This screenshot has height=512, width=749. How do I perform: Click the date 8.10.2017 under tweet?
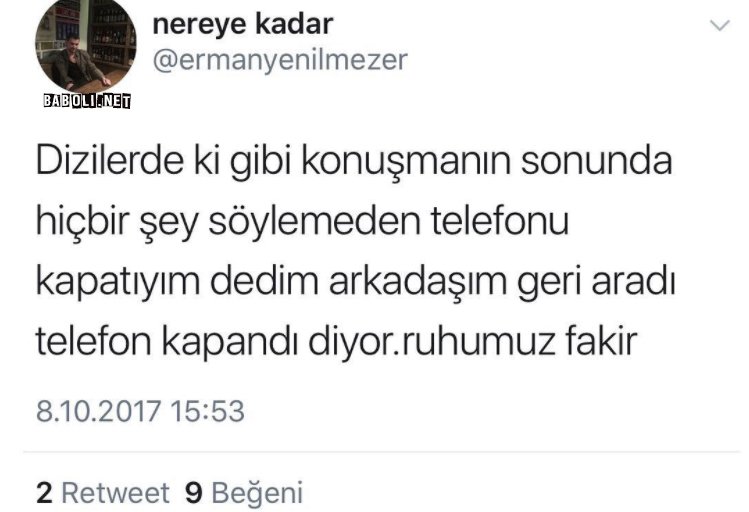98,411
